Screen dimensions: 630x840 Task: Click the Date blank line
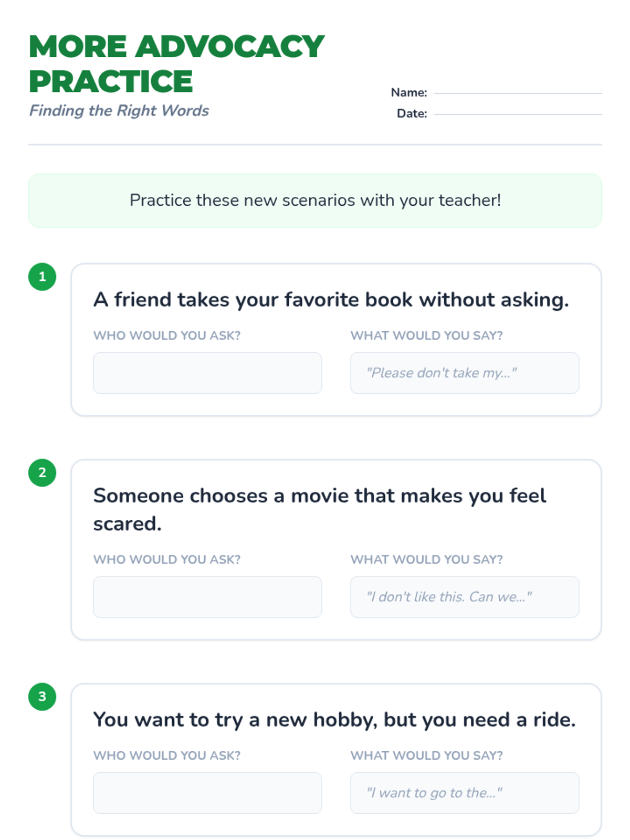[x=518, y=113]
